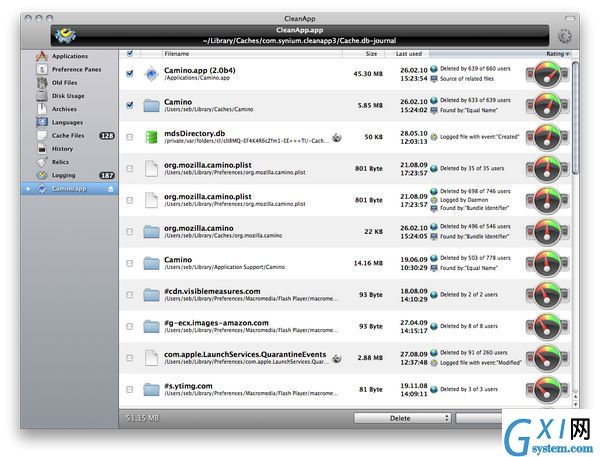The height and width of the screenshot is (457, 600).
Task: Click 'Deleted by 698 of 746 users' text
Action: click(x=475, y=191)
